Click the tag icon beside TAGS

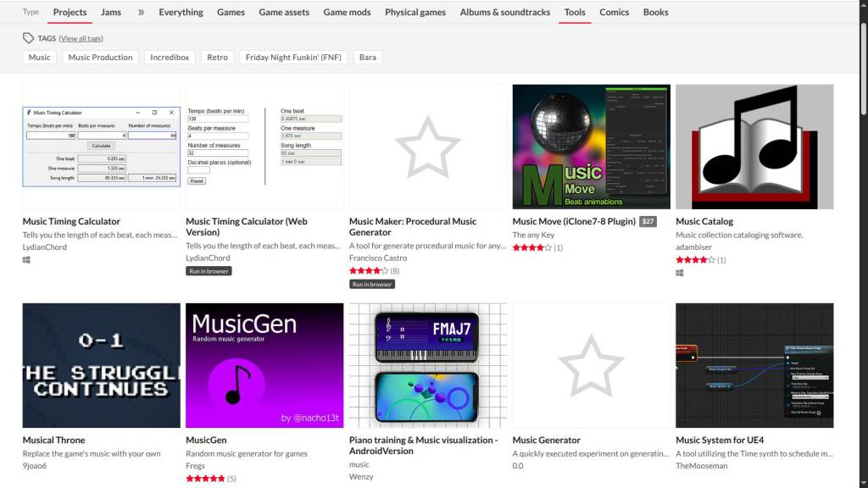(28, 37)
